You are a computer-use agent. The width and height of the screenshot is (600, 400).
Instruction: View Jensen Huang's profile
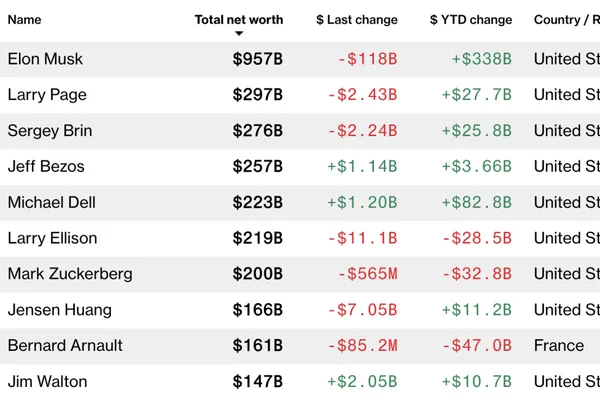click(x=60, y=310)
